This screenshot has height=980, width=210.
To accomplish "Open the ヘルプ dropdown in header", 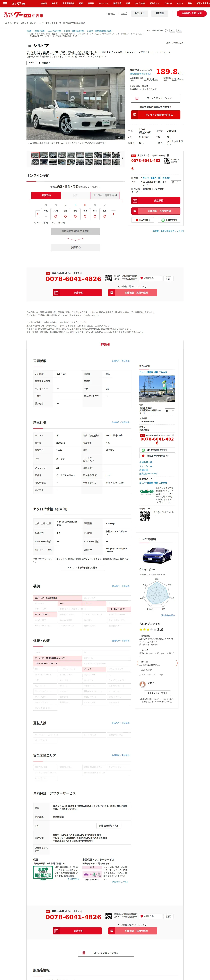I will point(123,13).
